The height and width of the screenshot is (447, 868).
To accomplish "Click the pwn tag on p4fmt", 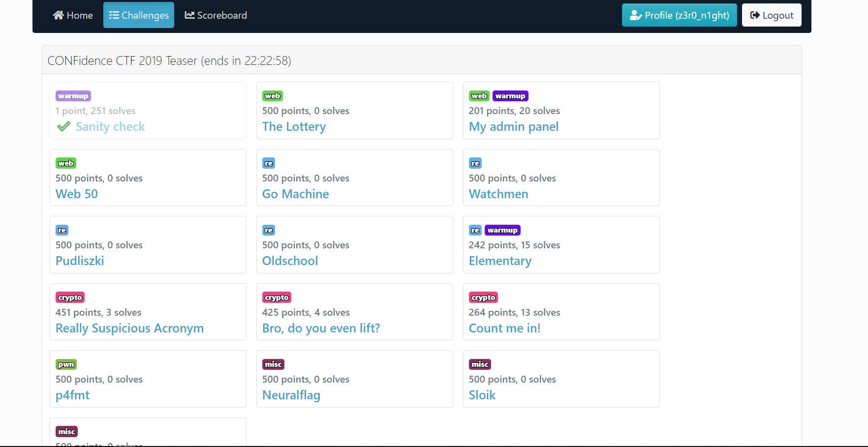I will coord(66,364).
